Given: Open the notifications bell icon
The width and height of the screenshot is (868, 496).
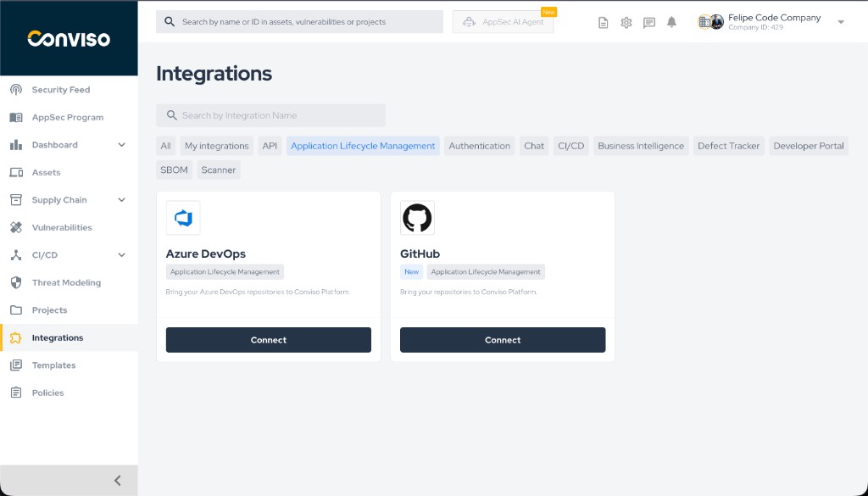Looking at the screenshot, I should click(x=671, y=22).
